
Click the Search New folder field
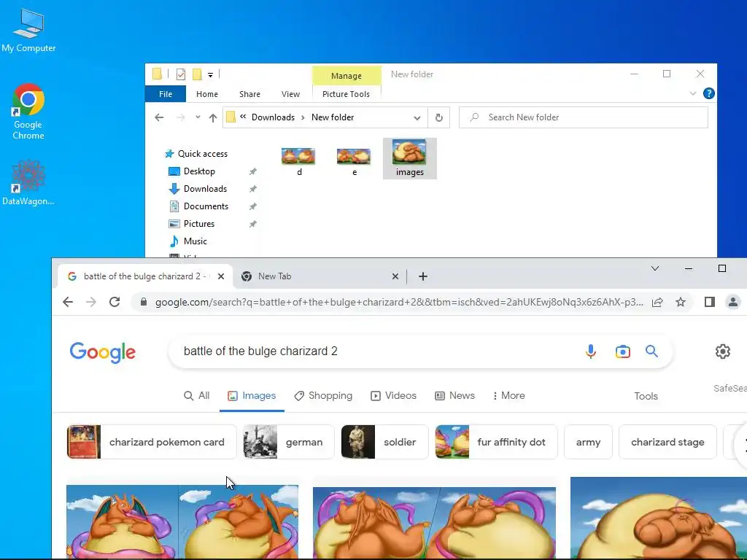583,117
